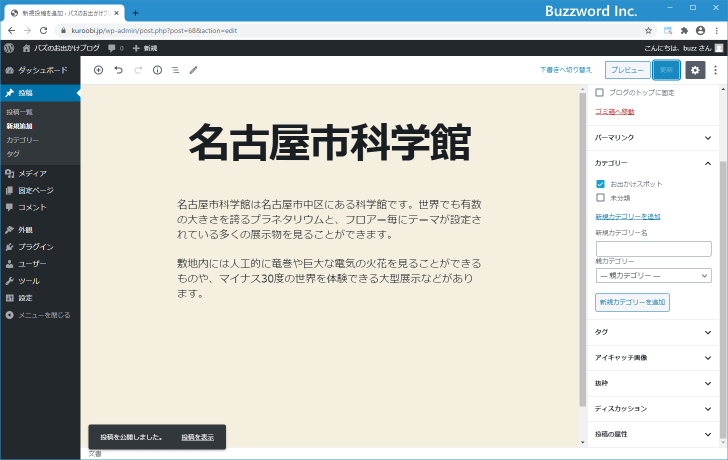728x460 pixels.
Task: Check 未分類 category checkbox
Action: tap(600, 198)
